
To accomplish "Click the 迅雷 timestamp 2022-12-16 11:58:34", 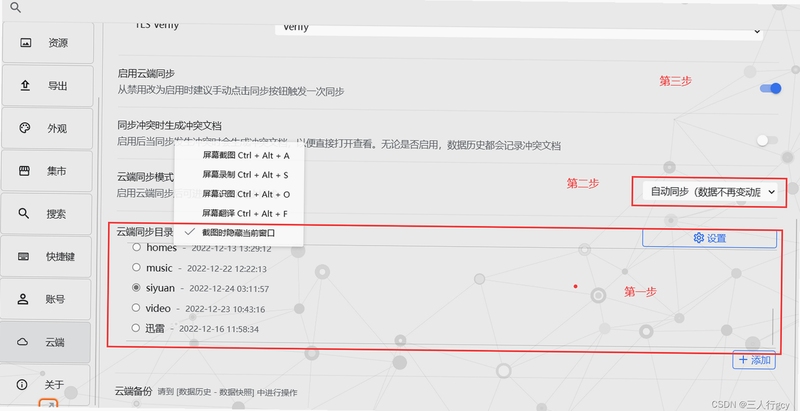I will click(x=219, y=329).
